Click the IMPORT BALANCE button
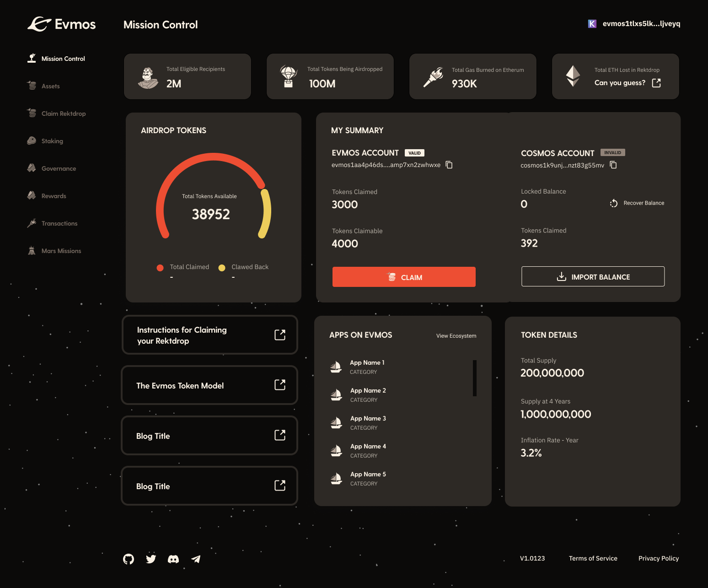 [593, 277]
